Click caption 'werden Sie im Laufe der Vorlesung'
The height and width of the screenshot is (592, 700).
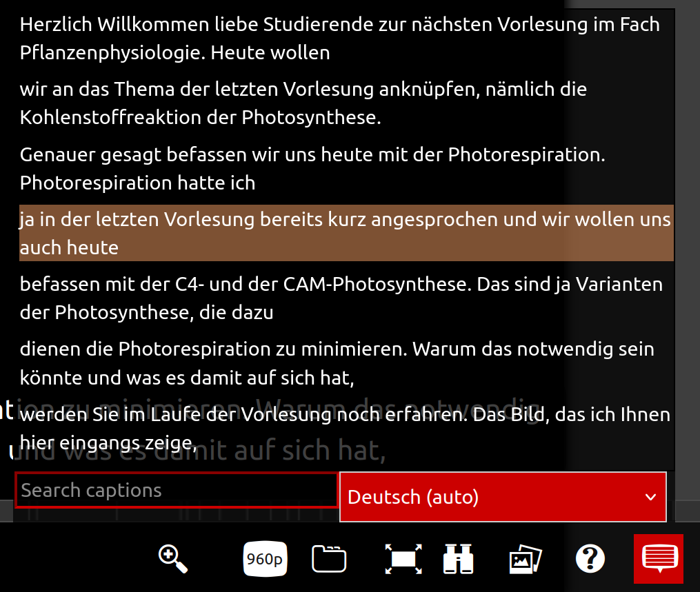tap(345, 427)
